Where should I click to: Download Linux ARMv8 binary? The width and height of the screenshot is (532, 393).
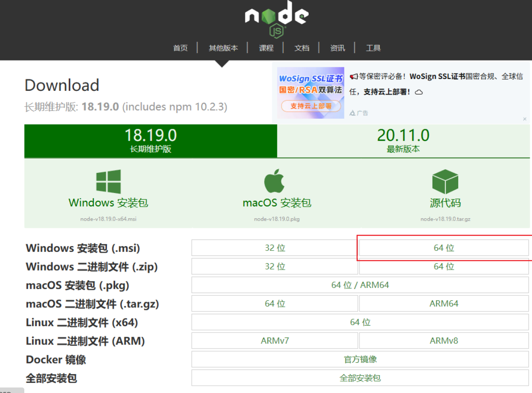coord(444,340)
